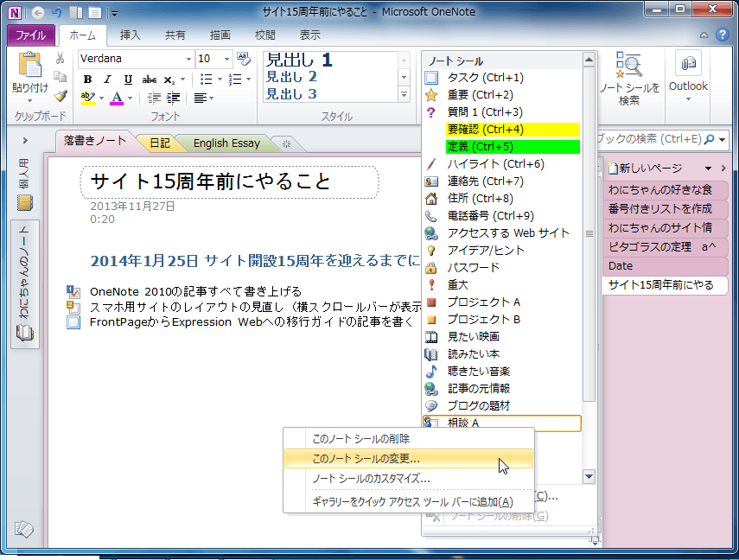Click the numbered list icon
Image resolution: width=739 pixels, height=560 pixels.
[x=235, y=80]
